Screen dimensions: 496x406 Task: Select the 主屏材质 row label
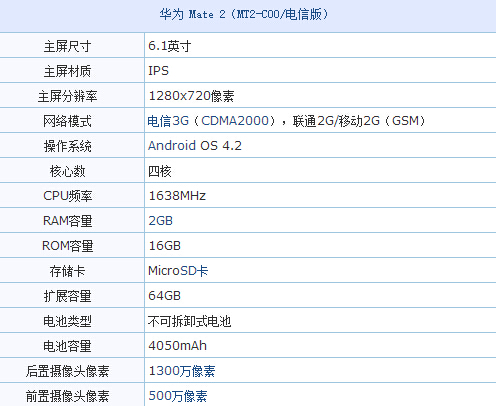[67, 71]
